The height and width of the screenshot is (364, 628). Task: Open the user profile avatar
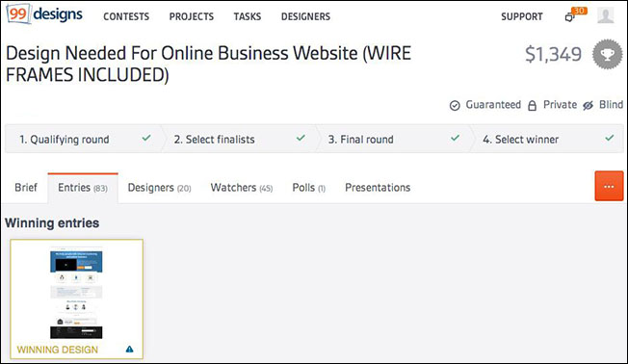pyautogui.click(x=605, y=15)
